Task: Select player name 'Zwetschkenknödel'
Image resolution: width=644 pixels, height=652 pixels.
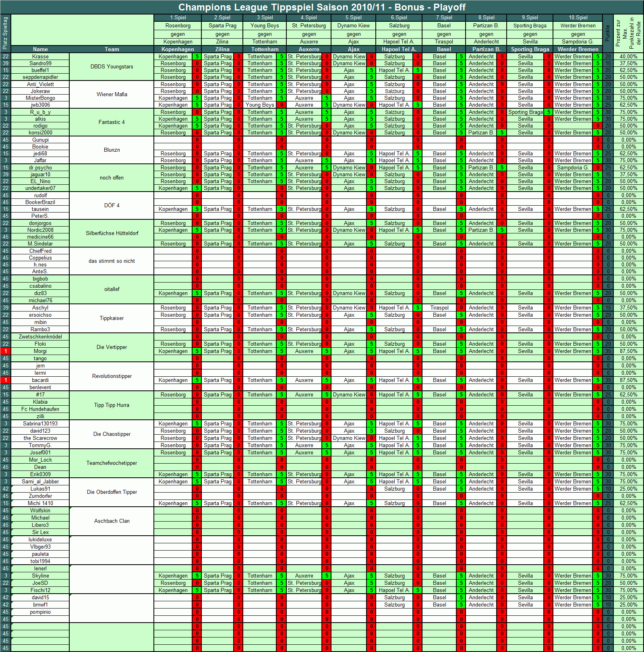Action: (40, 337)
